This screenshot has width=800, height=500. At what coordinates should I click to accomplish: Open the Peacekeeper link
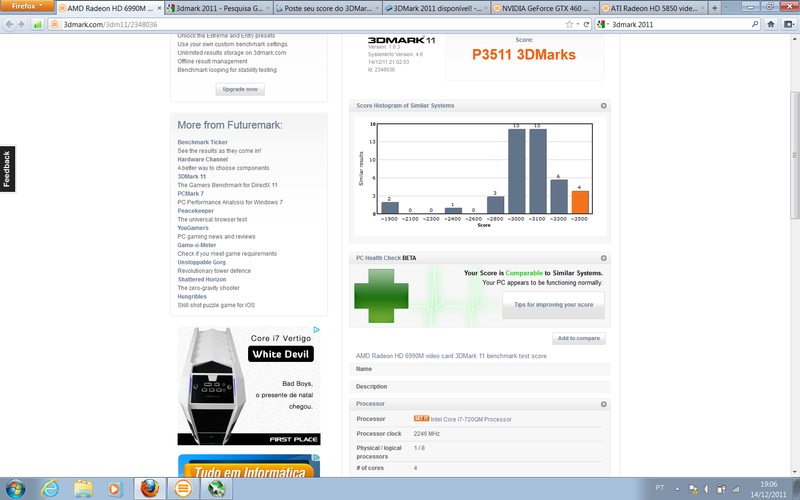[x=195, y=211]
